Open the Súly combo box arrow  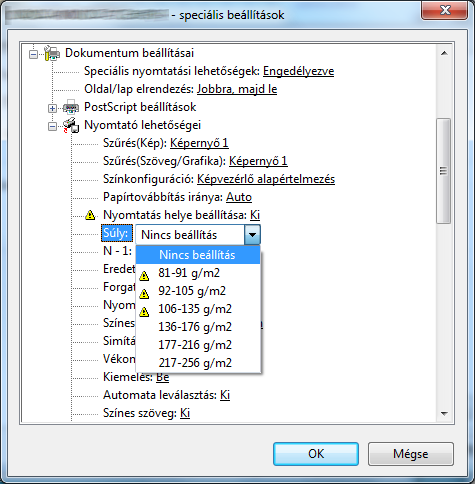(252, 235)
